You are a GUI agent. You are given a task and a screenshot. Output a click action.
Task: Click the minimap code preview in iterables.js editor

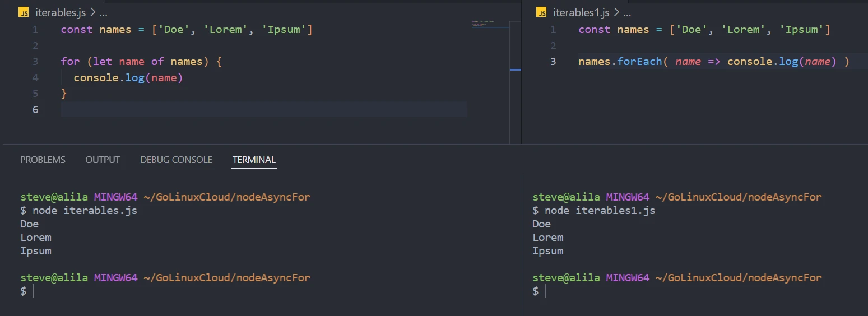coord(482,24)
